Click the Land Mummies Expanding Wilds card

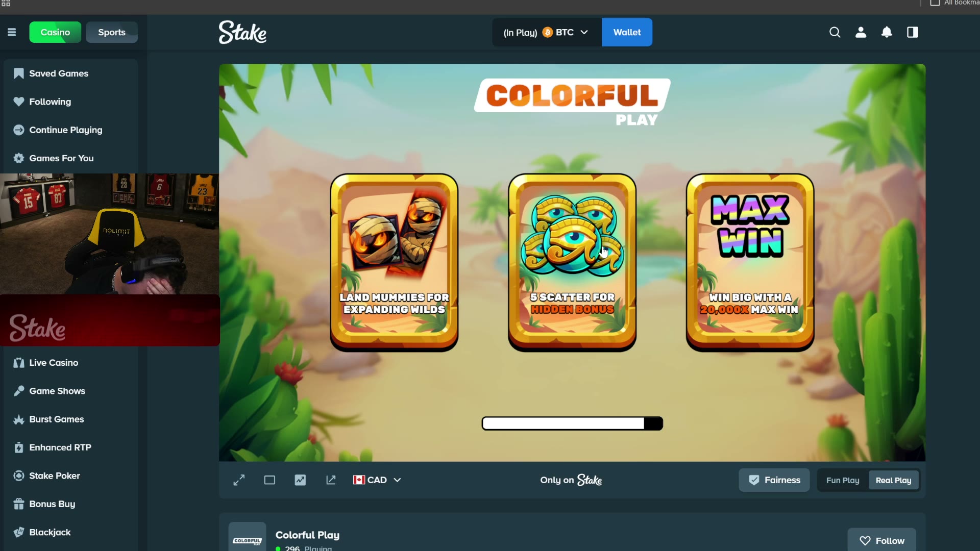[394, 262]
